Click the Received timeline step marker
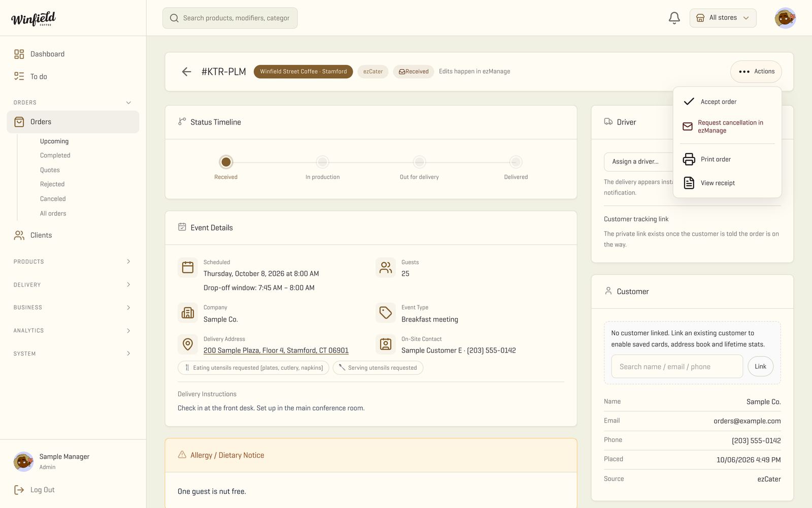Viewport: 812px width, 508px height. click(x=226, y=162)
